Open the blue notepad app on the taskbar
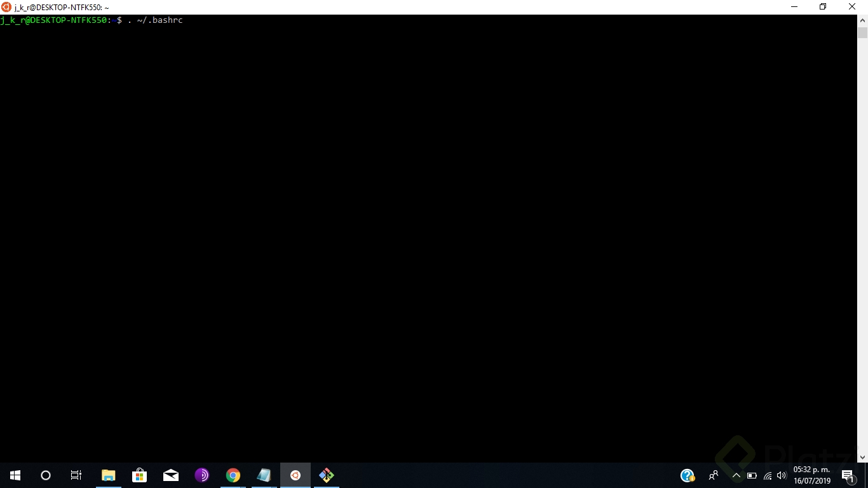 pos(264,475)
